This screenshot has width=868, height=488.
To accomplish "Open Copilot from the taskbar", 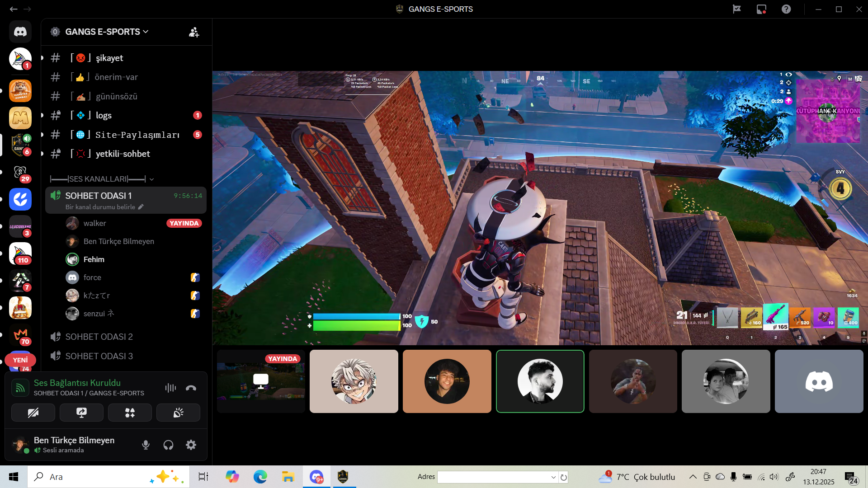I will pos(232,477).
